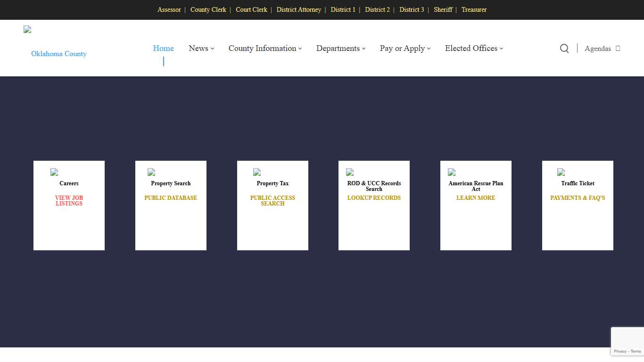Image resolution: width=644 pixels, height=362 pixels.
Task: Click the Careers card icon
Action: 54,173
